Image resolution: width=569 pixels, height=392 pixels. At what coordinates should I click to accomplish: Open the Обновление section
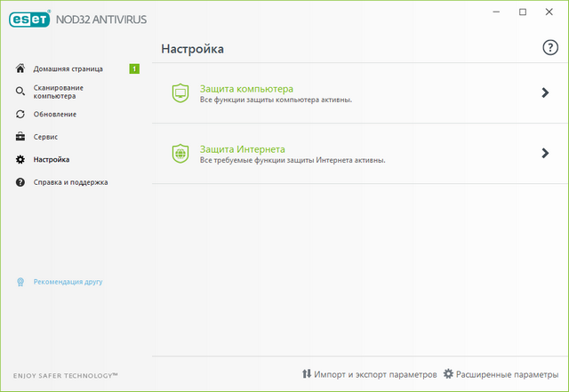(55, 114)
